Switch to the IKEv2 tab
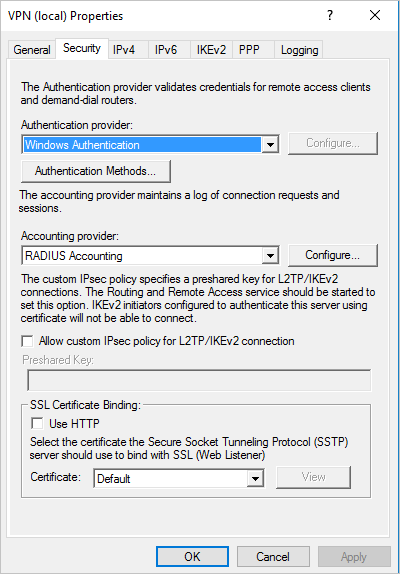 point(211,50)
